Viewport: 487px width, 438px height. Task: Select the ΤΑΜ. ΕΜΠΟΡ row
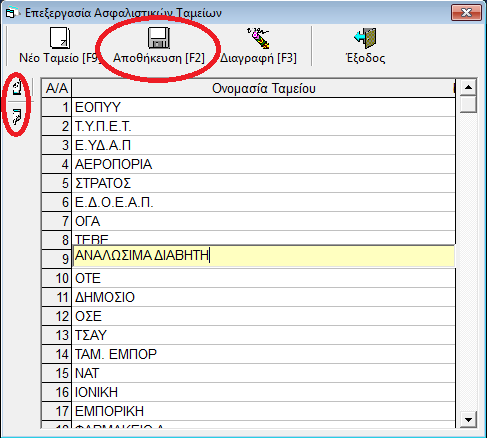coord(263,354)
